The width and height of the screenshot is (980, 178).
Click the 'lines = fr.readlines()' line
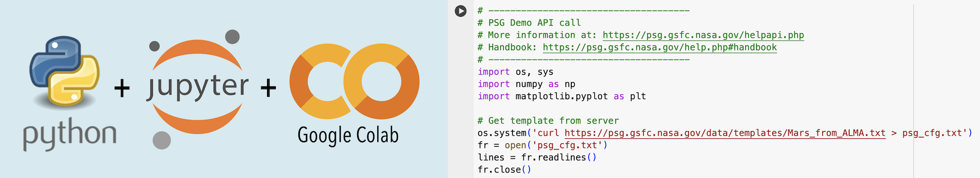tap(537, 157)
